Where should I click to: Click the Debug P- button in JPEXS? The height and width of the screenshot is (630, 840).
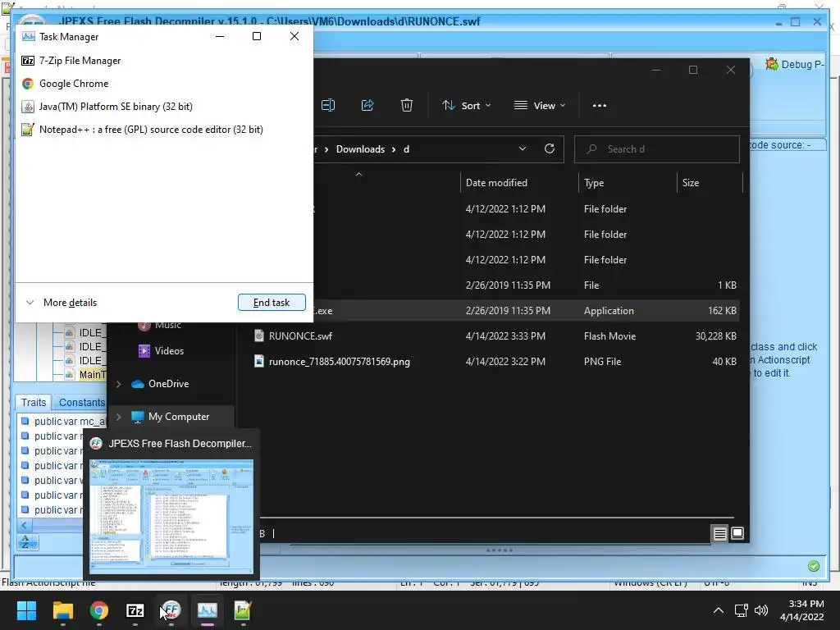(796, 64)
